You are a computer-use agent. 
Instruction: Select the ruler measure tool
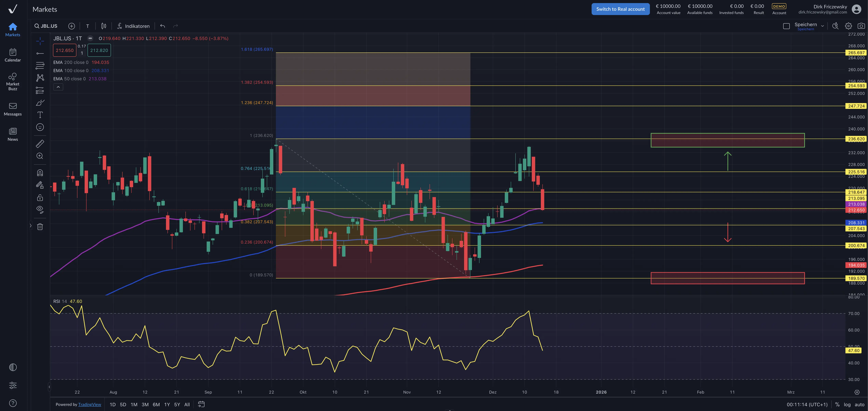click(x=40, y=144)
